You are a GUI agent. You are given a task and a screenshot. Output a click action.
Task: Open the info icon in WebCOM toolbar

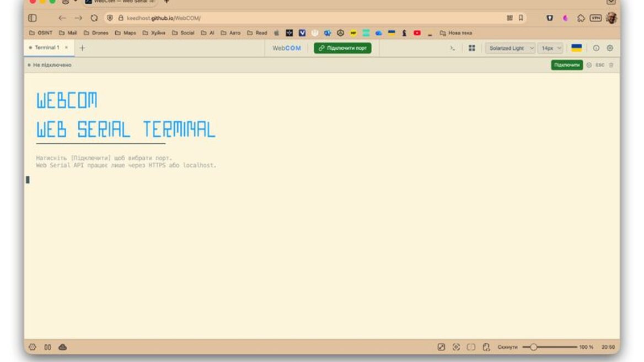coord(596,48)
